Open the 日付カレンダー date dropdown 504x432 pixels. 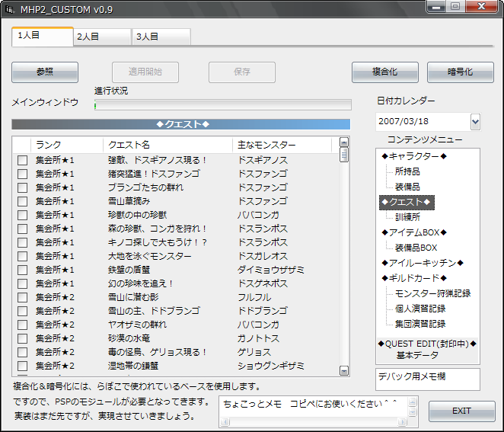(475, 122)
